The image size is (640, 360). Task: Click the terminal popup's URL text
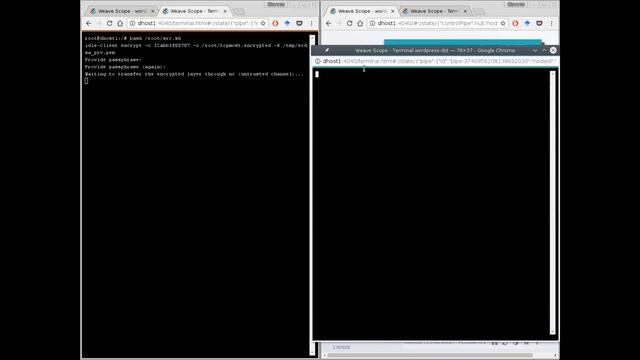coord(438,61)
